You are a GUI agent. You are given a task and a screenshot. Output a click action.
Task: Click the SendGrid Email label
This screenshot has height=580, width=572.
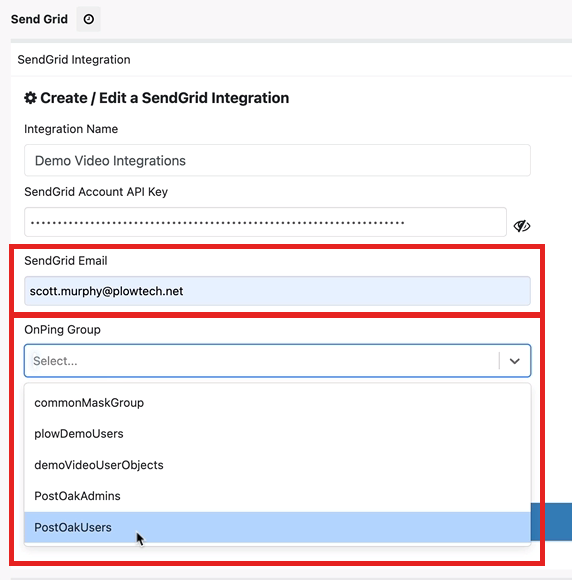coord(66,261)
